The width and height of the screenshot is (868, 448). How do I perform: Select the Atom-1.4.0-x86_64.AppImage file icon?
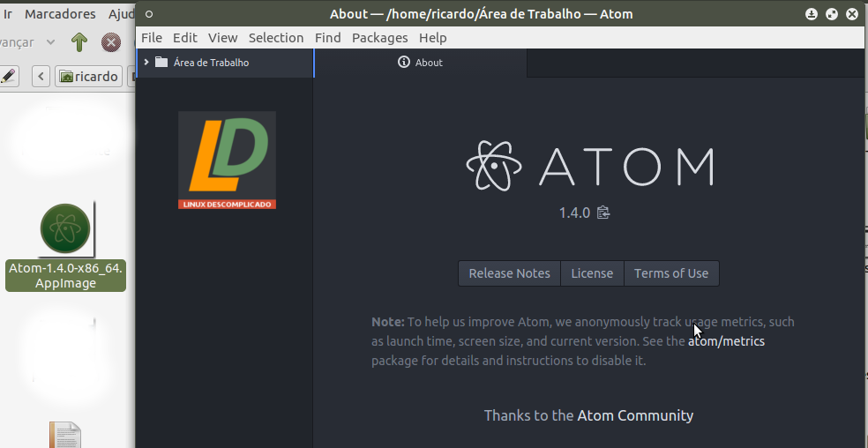pyautogui.click(x=65, y=228)
